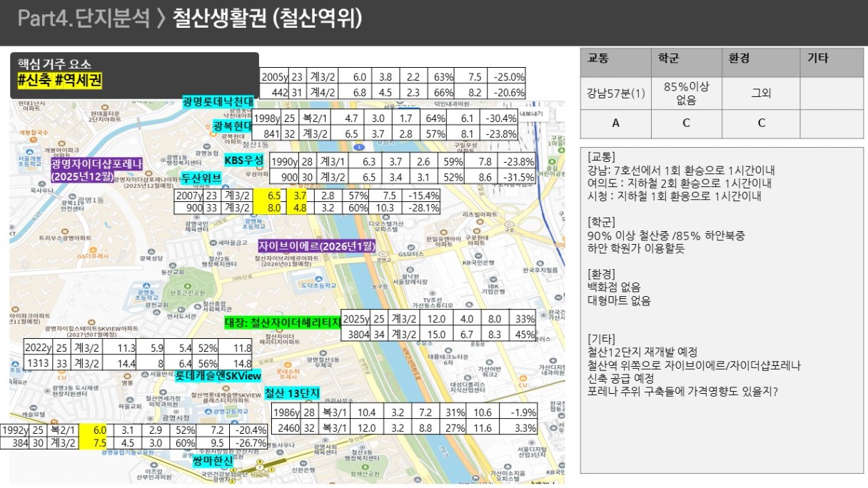Click the '[환경]' section heading in notes
This screenshot has height=488, width=868.
pyautogui.click(x=600, y=274)
